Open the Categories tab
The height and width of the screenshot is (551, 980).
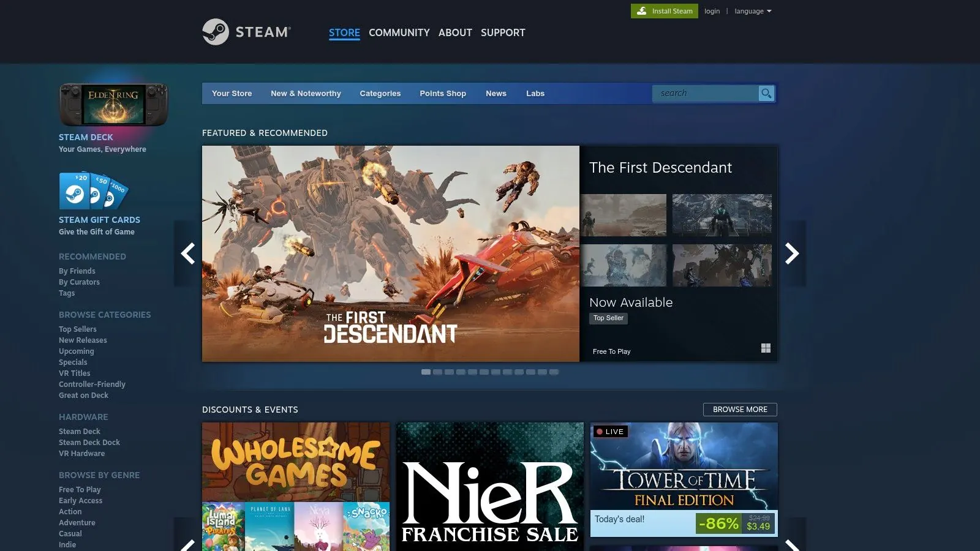coord(380,93)
